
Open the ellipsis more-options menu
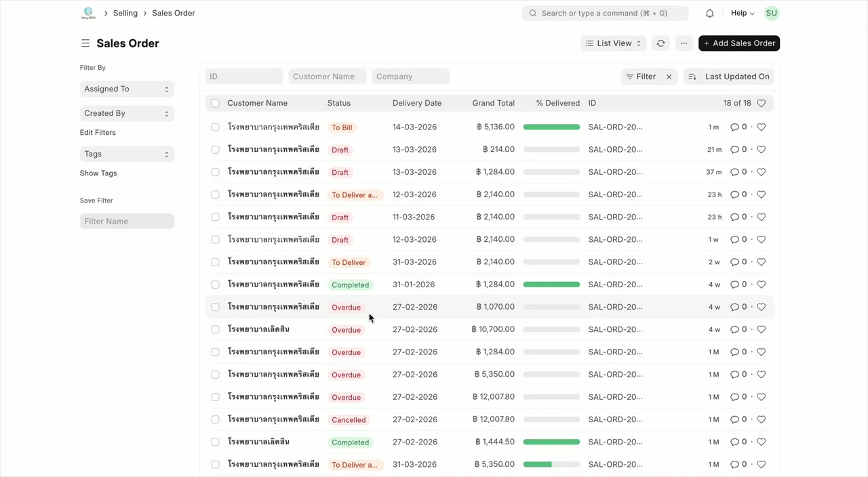(x=684, y=43)
